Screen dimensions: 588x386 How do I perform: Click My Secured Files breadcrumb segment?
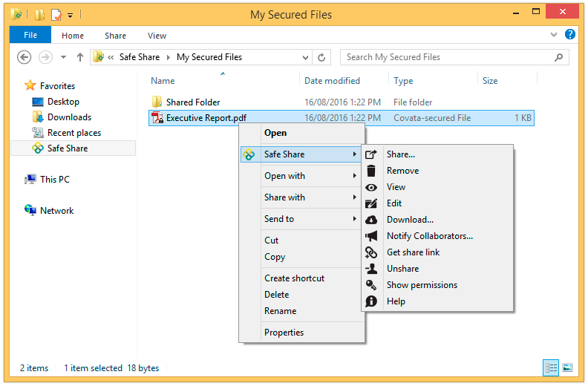pyautogui.click(x=209, y=57)
